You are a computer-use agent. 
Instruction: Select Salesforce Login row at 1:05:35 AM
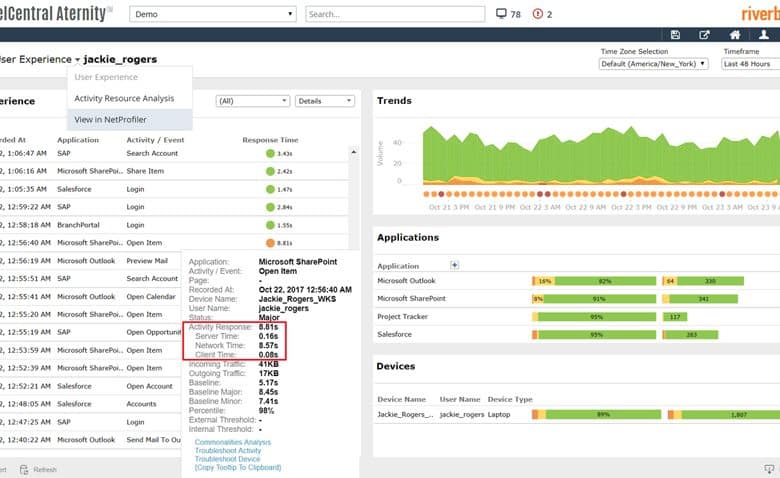point(174,189)
